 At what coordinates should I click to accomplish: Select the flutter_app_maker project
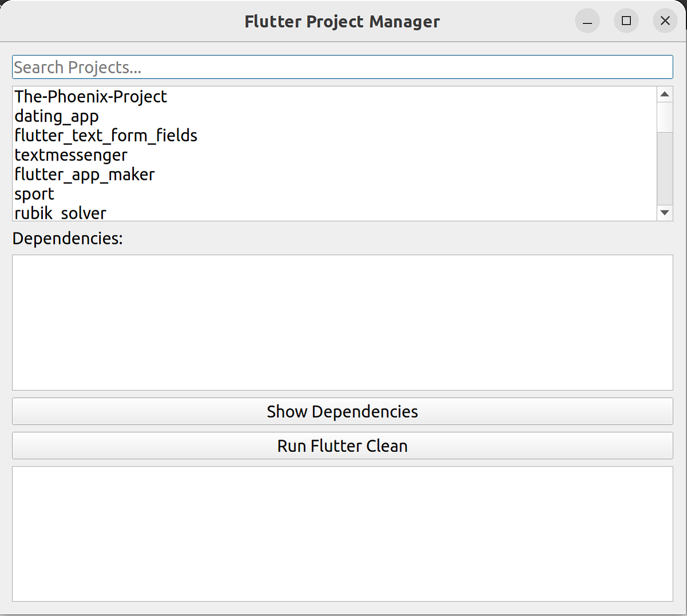(x=84, y=175)
